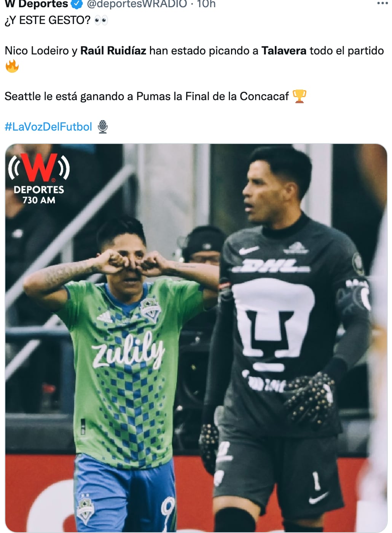The width and height of the screenshot is (392, 533).
Task: Click the Zulily sponsor text on the green jersey
Action: click(128, 349)
